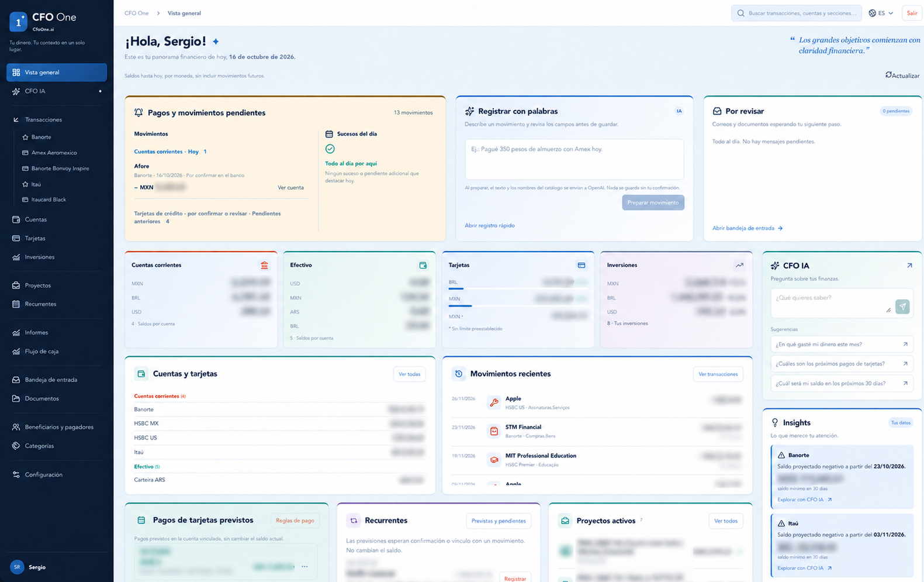This screenshot has height=582, width=924.
Task: Click Ver todas in Cuentas y tarjetas
Action: (x=409, y=374)
